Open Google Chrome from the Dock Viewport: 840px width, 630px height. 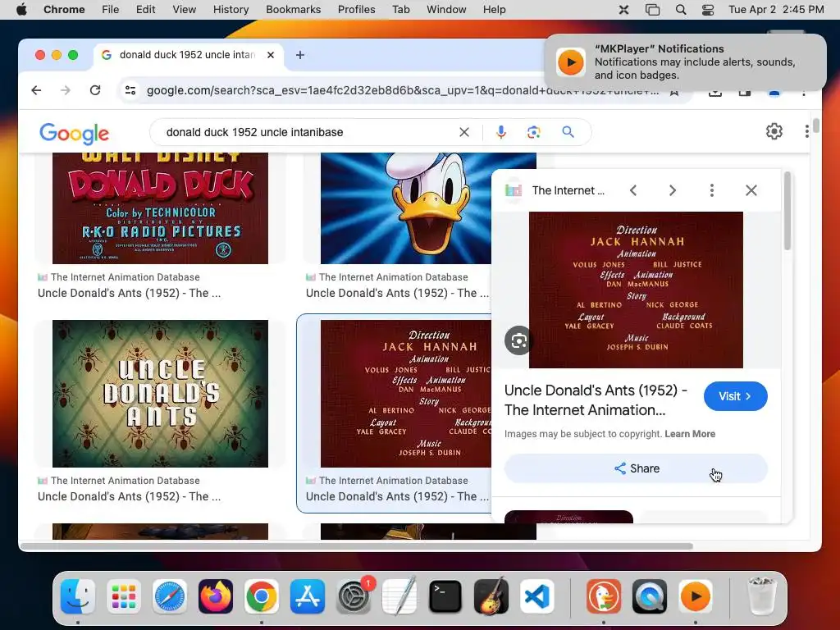(x=262, y=596)
